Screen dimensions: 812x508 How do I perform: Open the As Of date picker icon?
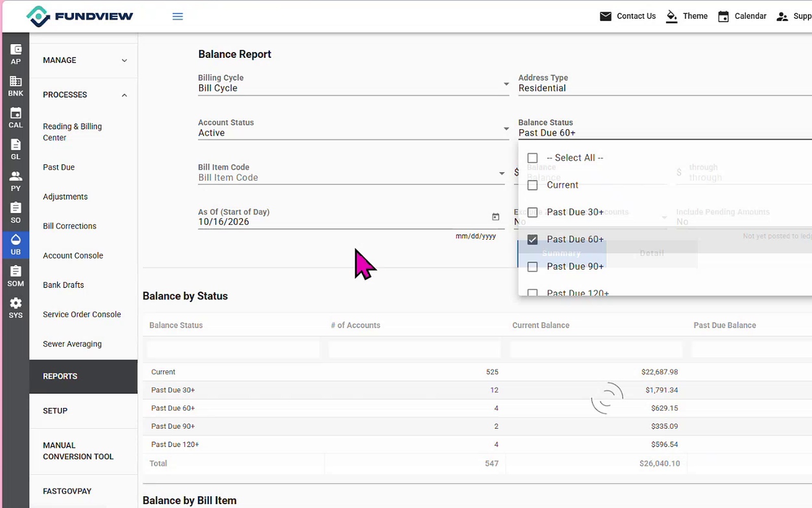[496, 217]
